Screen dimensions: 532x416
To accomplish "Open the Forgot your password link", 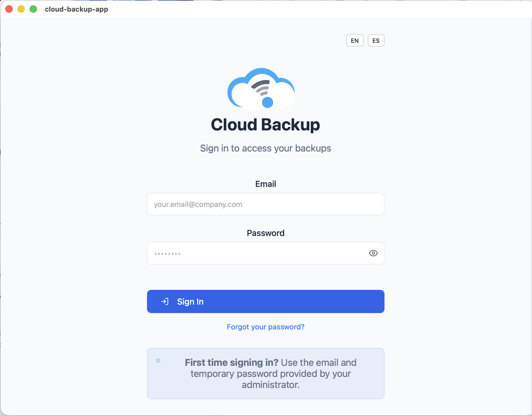I will 265,327.
